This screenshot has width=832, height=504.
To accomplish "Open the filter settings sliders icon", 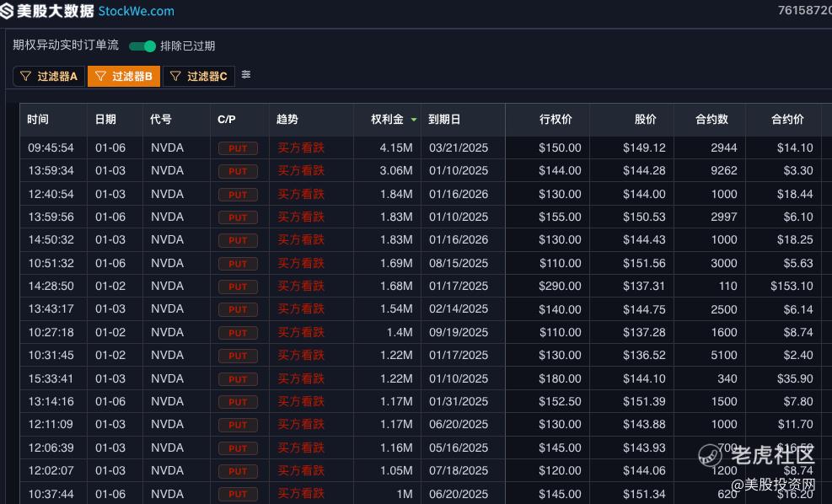I will 245,74.
